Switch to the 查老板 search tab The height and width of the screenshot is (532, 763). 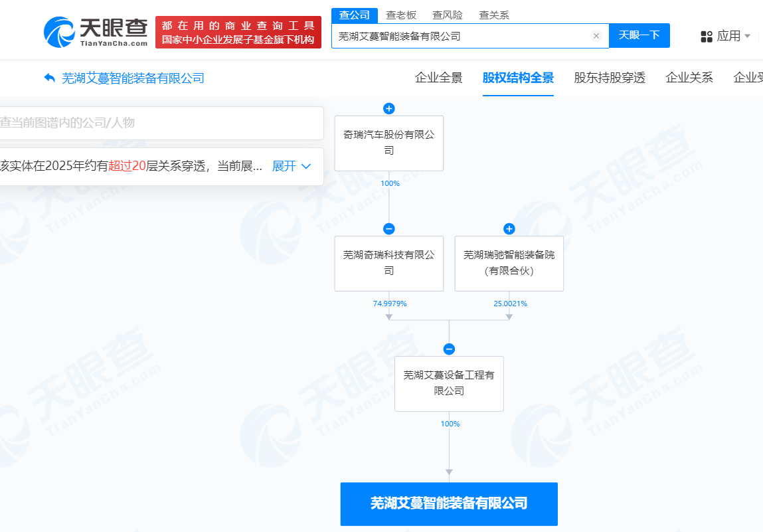[401, 15]
